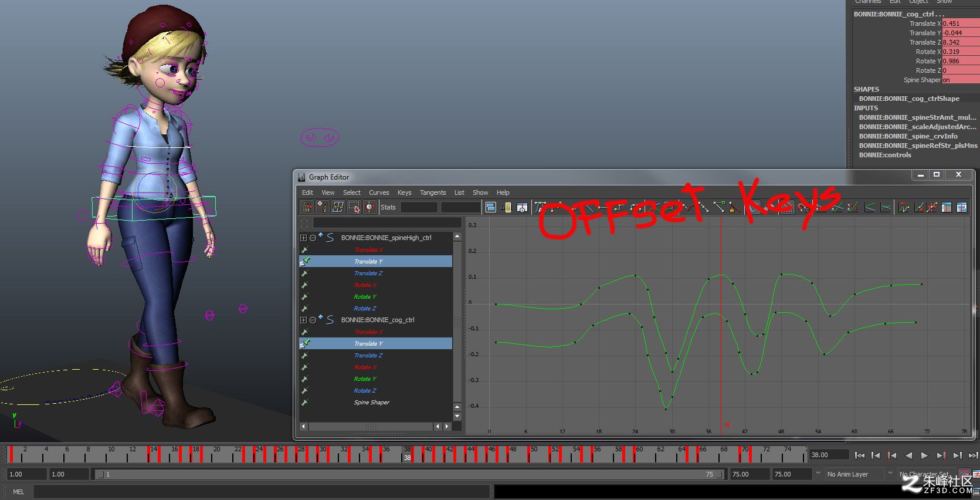This screenshot has height=500, width=980.
Task: Activate the Insert Keys tool
Action: click(x=323, y=207)
